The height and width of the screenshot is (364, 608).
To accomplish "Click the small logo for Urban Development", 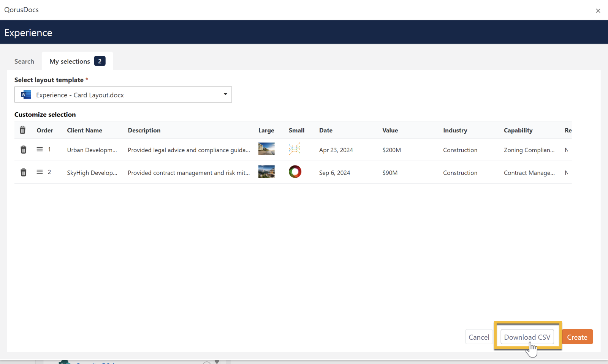I will pyautogui.click(x=294, y=149).
